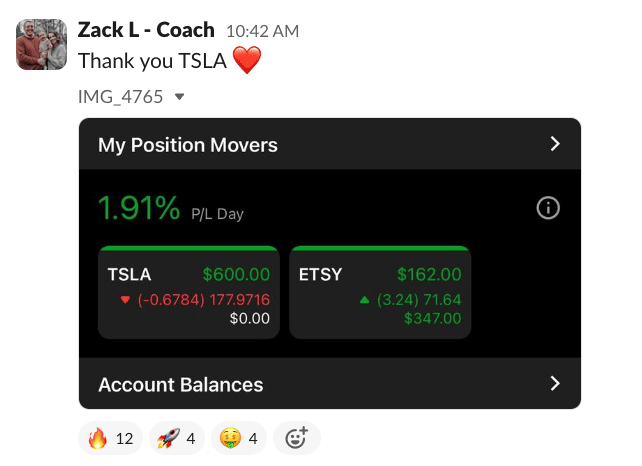The height and width of the screenshot is (466, 642).
Task: Click the add reaction emoji icon
Action: pyautogui.click(x=296, y=438)
